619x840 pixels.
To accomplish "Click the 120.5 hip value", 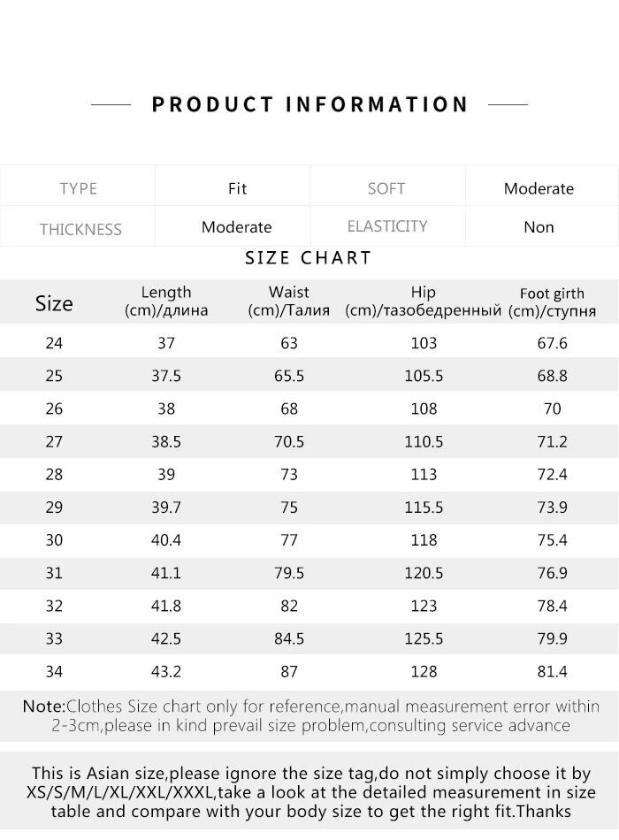I will (x=424, y=573).
